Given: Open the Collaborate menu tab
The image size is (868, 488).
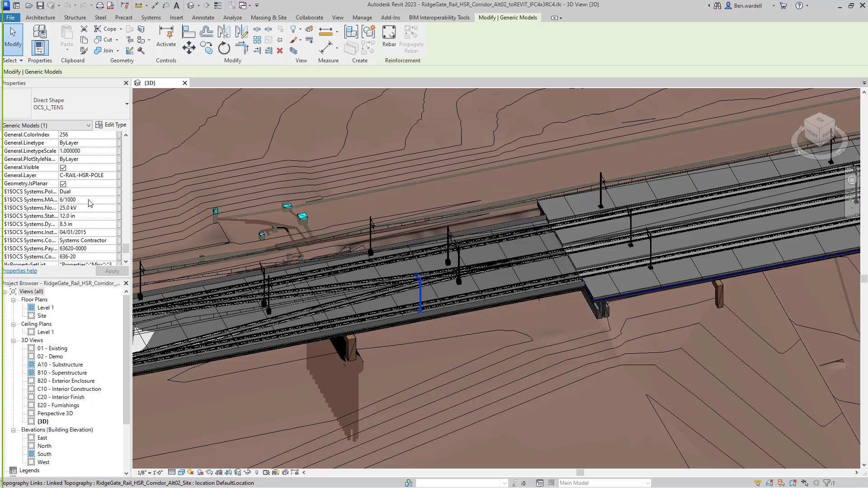Looking at the screenshot, I should click(309, 17).
